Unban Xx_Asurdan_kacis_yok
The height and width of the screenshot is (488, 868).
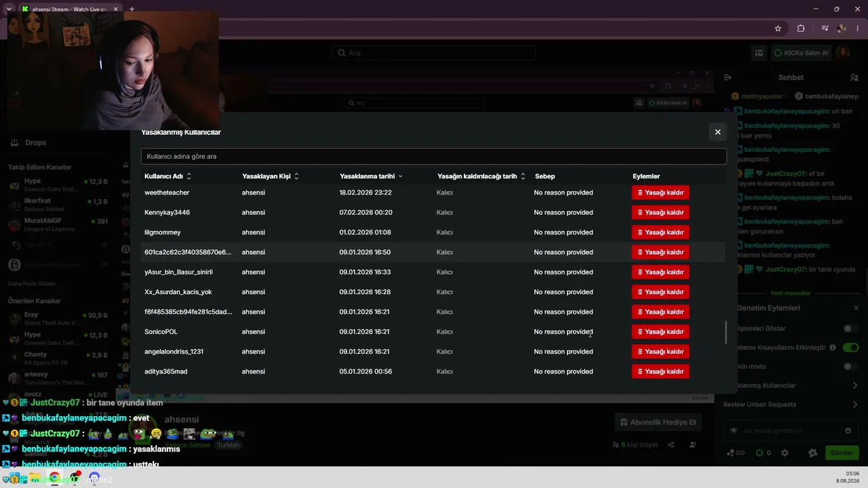click(x=660, y=292)
